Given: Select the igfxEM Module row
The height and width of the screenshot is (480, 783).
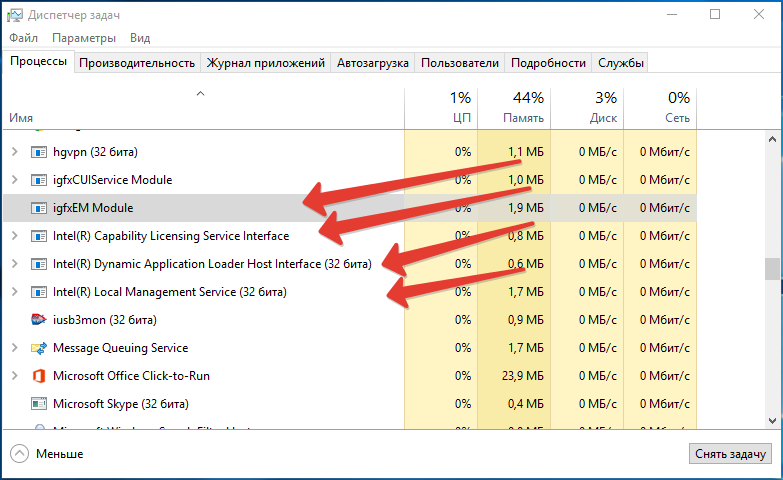Looking at the screenshot, I should coord(350,208).
